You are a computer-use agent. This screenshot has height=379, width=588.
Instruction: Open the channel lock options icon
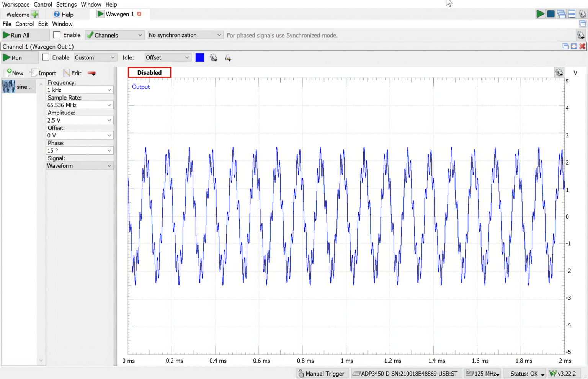228,57
